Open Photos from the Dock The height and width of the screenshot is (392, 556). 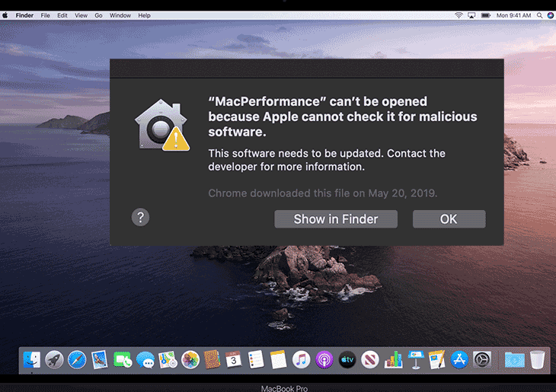tap(190, 360)
